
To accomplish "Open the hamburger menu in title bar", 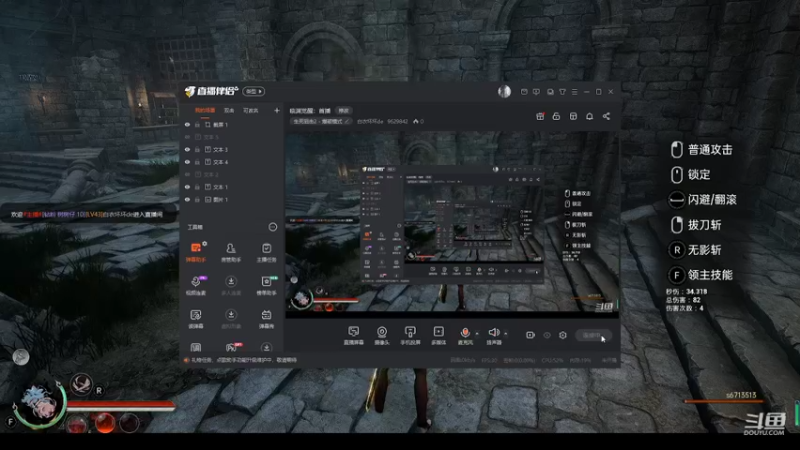I will (x=574, y=92).
